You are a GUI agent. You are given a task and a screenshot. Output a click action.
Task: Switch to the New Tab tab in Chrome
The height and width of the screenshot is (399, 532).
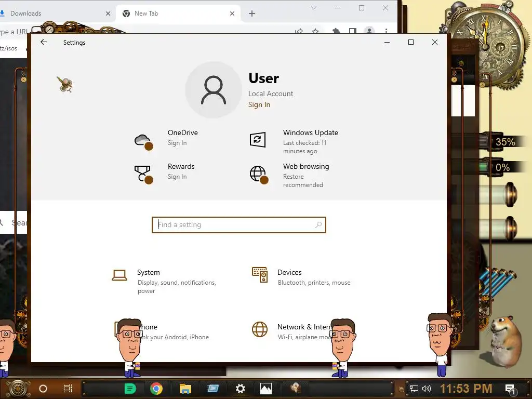coord(178,13)
